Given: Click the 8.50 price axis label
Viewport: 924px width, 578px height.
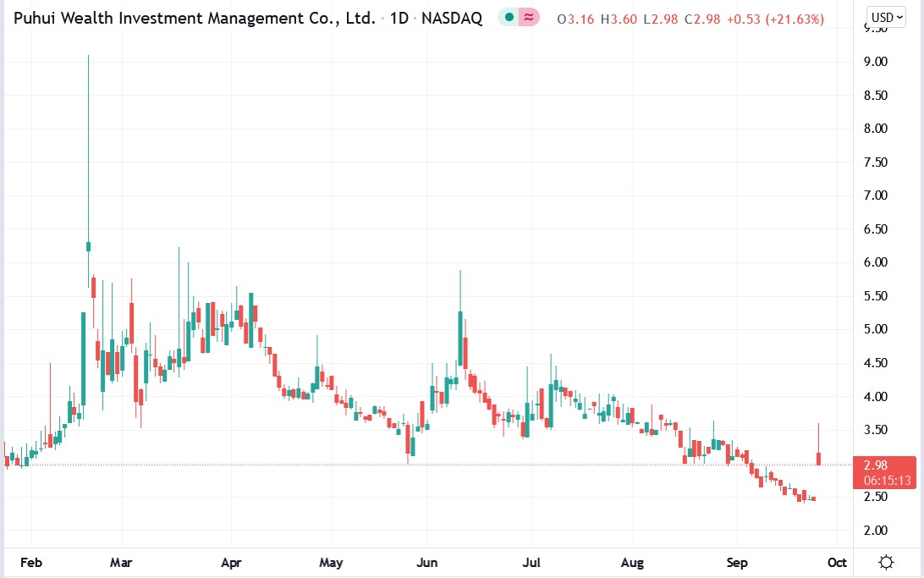Looking at the screenshot, I should [x=876, y=95].
